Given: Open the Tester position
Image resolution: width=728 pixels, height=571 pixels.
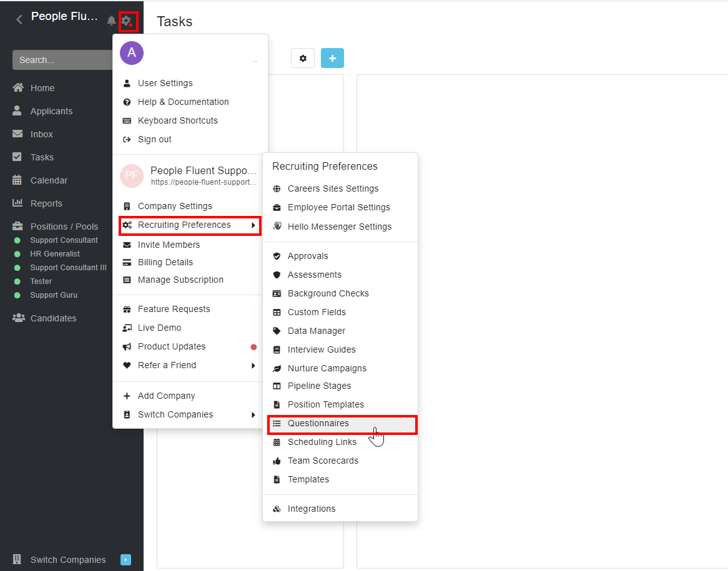Looking at the screenshot, I should 41,281.
